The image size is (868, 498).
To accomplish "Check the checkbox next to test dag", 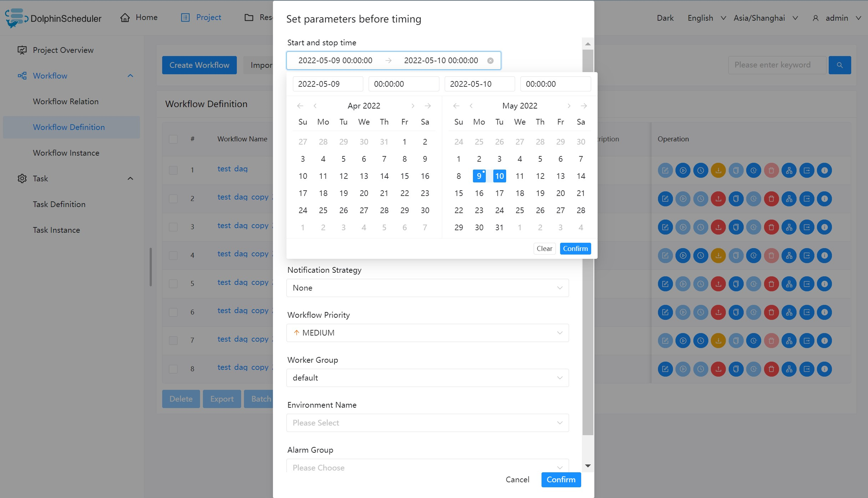I will click(173, 170).
